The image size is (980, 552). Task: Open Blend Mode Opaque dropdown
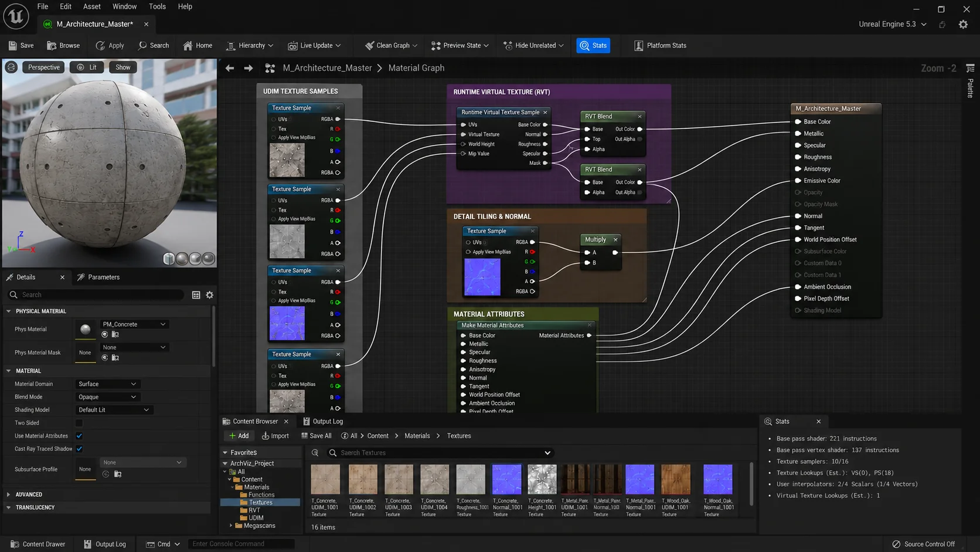click(x=107, y=397)
